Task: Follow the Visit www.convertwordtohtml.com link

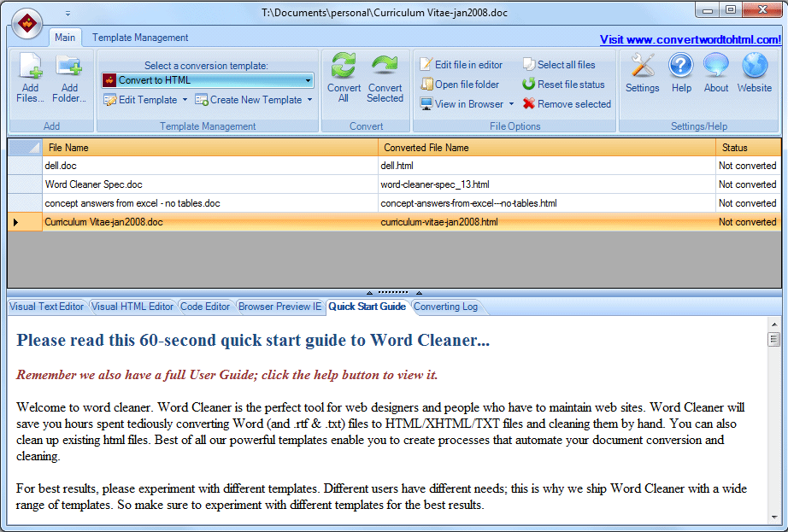Action: coord(690,39)
